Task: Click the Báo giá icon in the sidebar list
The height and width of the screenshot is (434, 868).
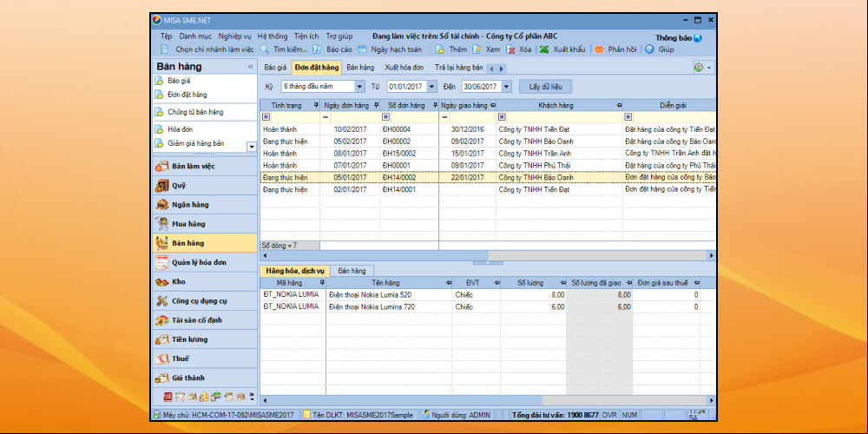Action: 160,80
